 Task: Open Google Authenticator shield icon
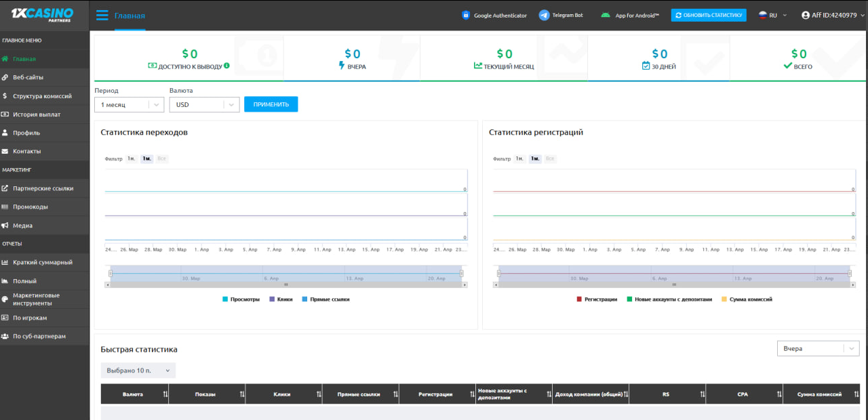(466, 15)
